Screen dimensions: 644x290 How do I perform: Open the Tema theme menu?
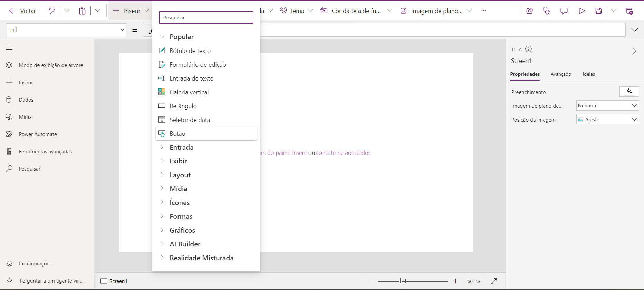coord(296,11)
